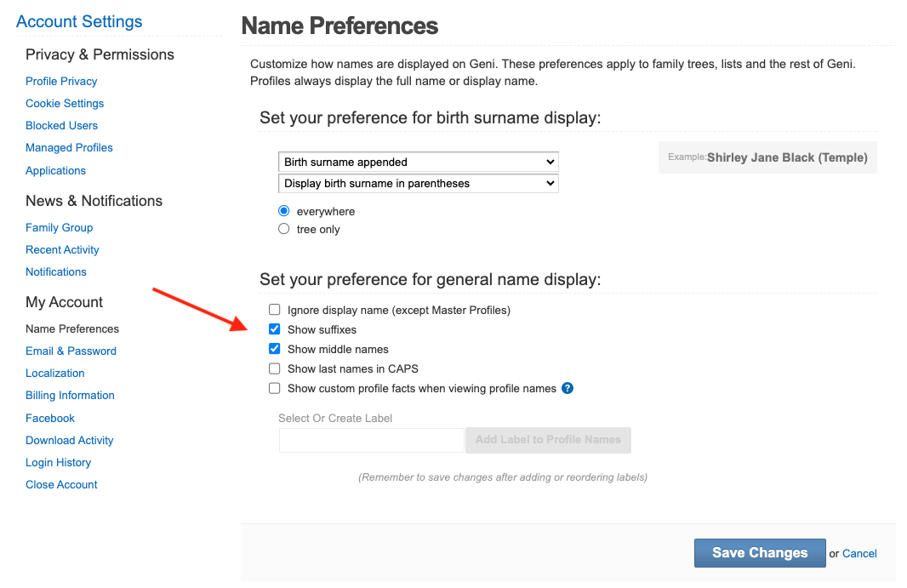Screen dimensions: 907x588
Task: Click the Select Or Create Label field
Action: click(371, 440)
